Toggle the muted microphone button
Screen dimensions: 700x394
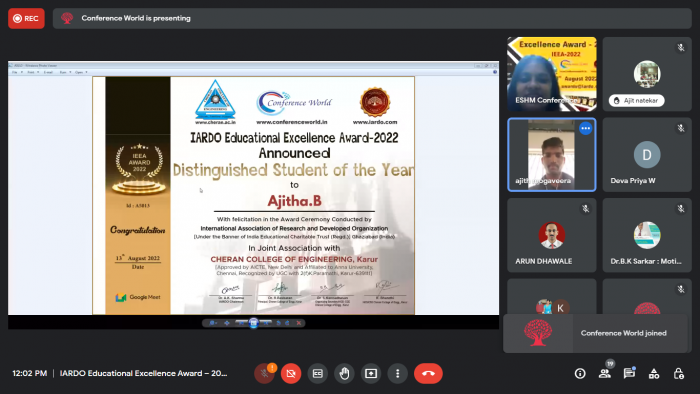tap(264, 373)
